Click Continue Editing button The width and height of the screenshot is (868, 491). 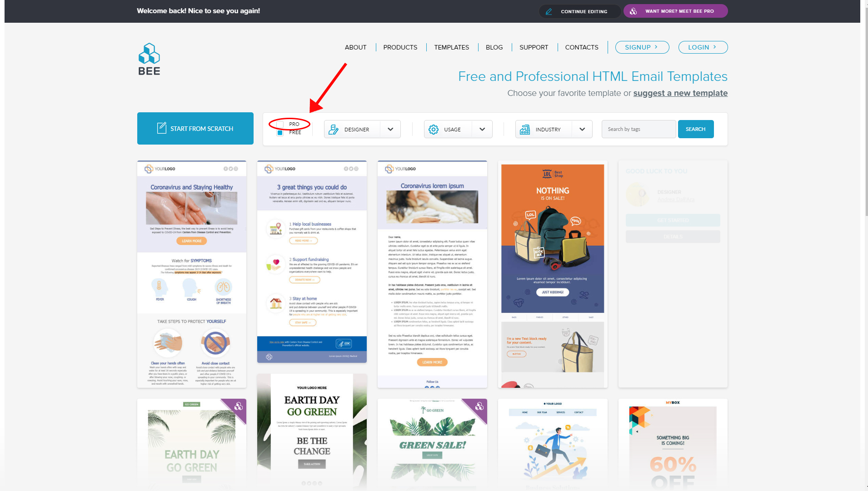(x=580, y=11)
